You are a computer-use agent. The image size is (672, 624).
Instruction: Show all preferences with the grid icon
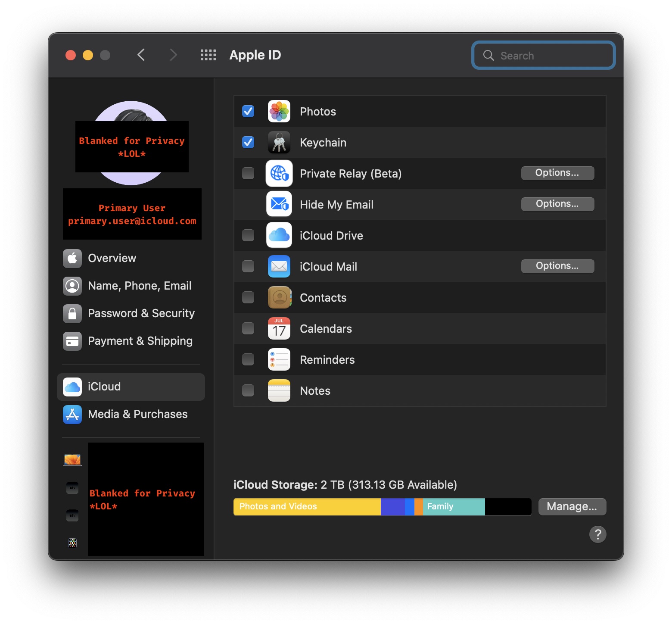(x=208, y=55)
